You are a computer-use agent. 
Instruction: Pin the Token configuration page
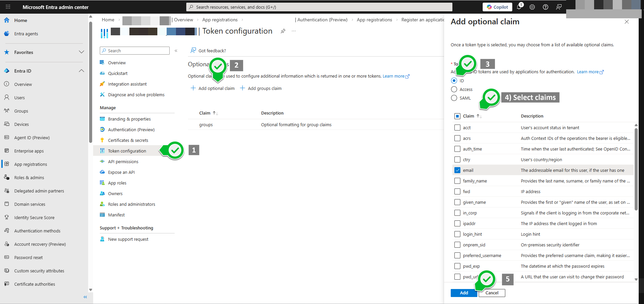click(283, 31)
